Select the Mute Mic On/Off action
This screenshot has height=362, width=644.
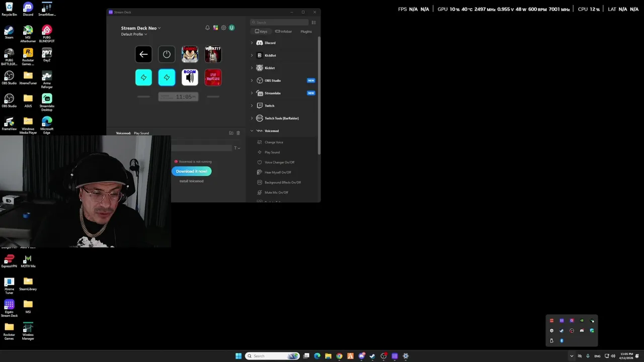point(276,193)
